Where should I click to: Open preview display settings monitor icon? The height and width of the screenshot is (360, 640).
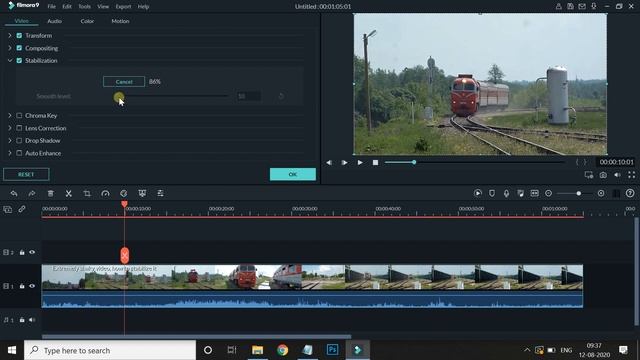click(589, 175)
